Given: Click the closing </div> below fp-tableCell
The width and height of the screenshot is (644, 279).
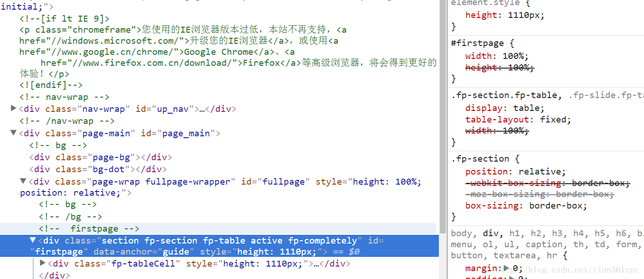Looking at the screenshot, I should click(54, 275).
